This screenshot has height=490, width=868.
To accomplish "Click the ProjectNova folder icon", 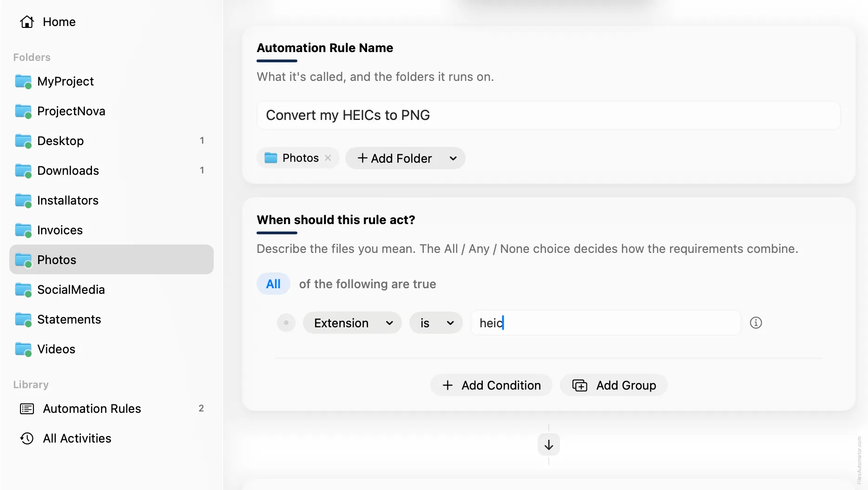I will coord(23,112).
